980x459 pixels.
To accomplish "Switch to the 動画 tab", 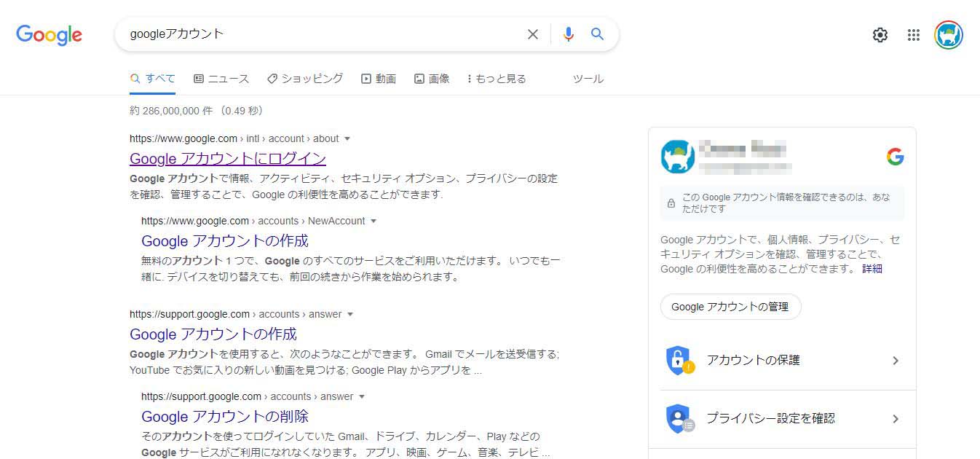I will [379, 79].
